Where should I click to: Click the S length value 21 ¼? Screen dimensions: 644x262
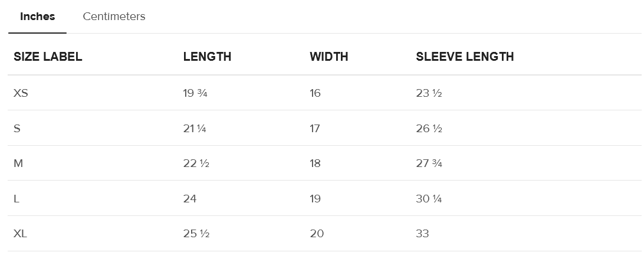pyautogui.click(x=195, y=129)
